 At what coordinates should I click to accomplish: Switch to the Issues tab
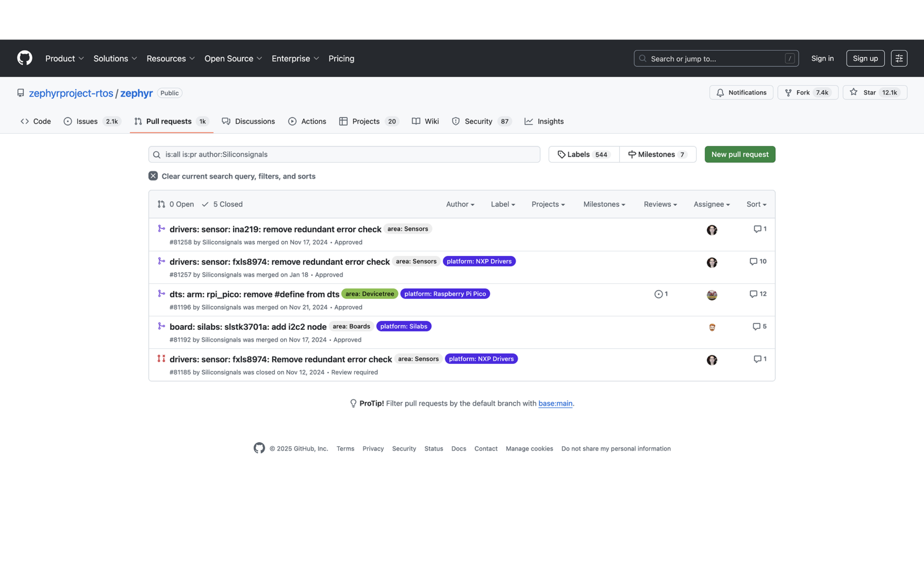92,121
